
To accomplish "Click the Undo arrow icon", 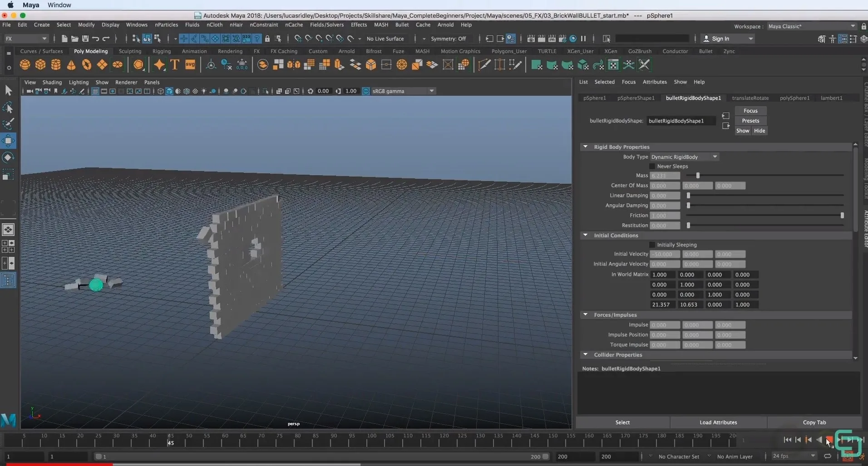I will (x=95, y=39).
